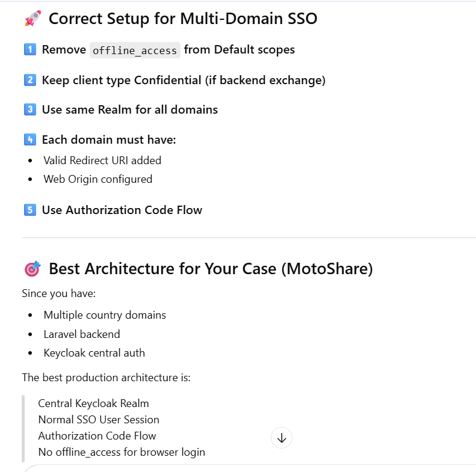Click 'Valid Redirect URI added' bullet text
Viewport: 476px width, 472px height.
coord(102,161)
